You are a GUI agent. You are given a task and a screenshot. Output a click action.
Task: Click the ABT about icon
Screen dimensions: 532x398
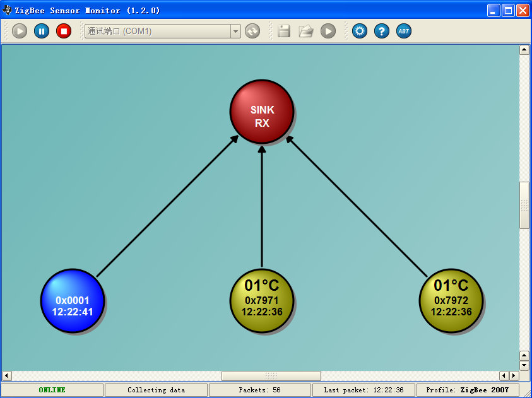[404, 31]
